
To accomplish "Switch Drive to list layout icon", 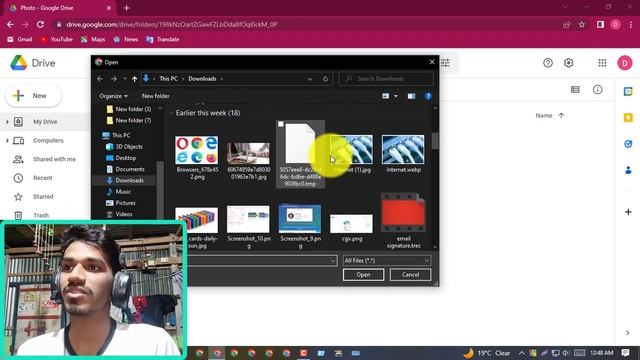I will [x=575, y=89].
